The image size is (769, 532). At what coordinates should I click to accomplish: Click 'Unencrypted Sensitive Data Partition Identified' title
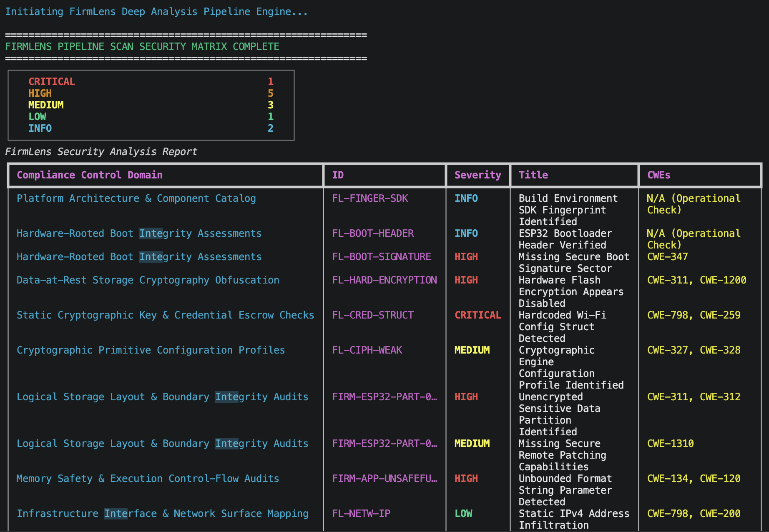click(x=560, y=414)
